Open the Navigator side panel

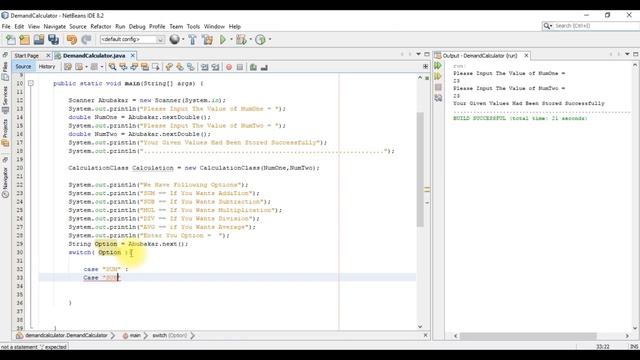click(x=5, y=183)
